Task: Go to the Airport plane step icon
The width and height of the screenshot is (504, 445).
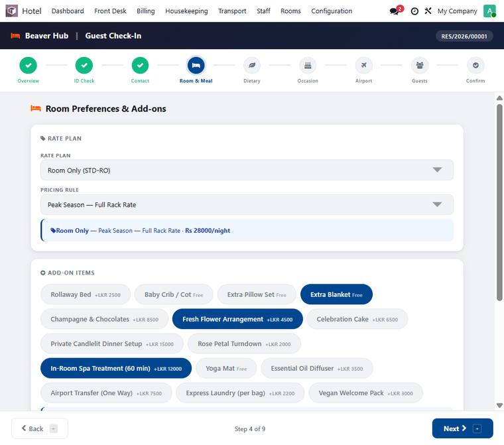Action: (364, 65)
